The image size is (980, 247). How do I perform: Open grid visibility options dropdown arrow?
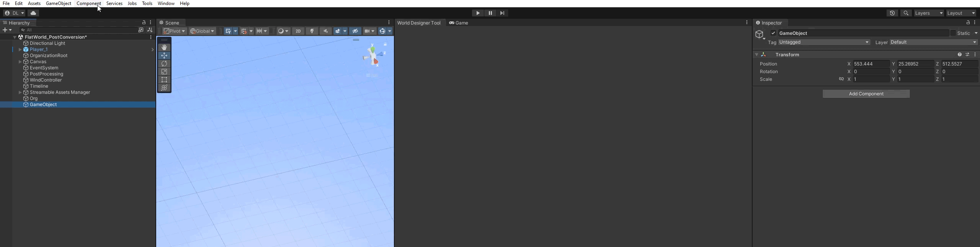coord(235,31)
